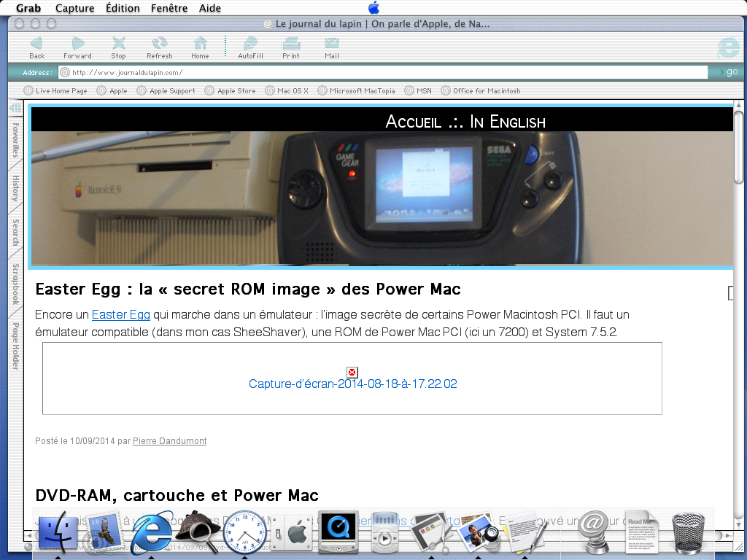Image resolution: width=747 pixels, height=560 pixels.
Task: Open the Search sidebar tab
Action: [16, 233]
